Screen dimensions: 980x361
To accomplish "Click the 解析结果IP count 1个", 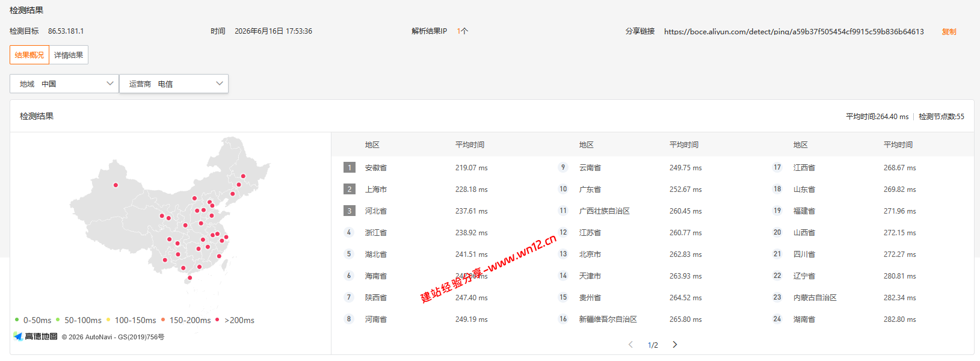I will [462, 31].
